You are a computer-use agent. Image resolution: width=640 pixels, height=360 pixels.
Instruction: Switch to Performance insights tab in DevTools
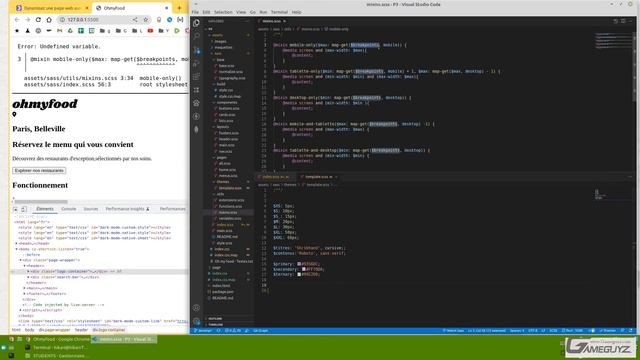click(x=127, y=209)
